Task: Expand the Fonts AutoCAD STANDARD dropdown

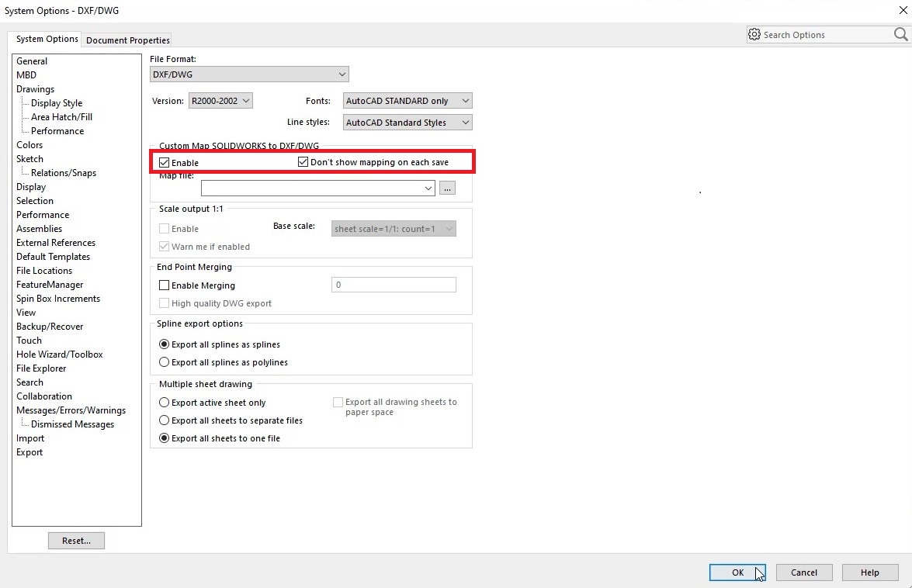Action: click(407, 101)
